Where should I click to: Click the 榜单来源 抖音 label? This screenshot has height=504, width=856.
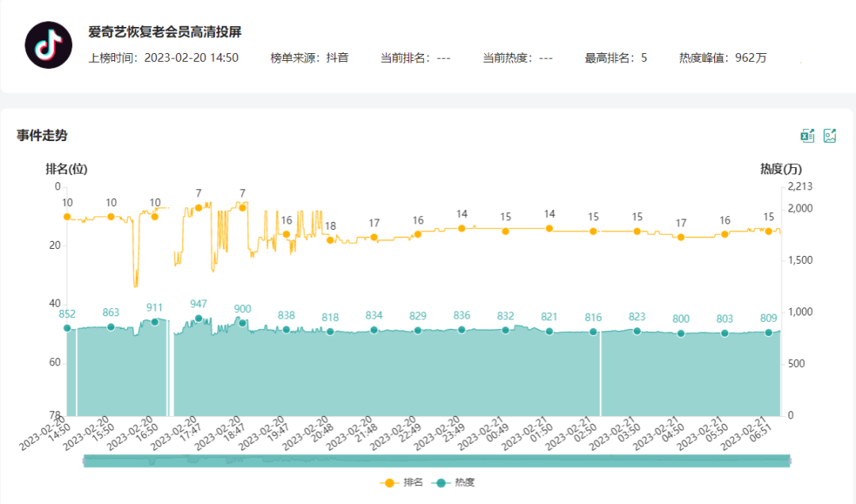coord(309,58)
